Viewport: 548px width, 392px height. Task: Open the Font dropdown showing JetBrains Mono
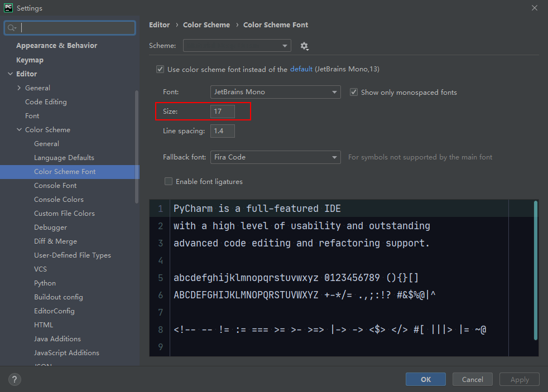pyautogui.click(x=276, y=92)
